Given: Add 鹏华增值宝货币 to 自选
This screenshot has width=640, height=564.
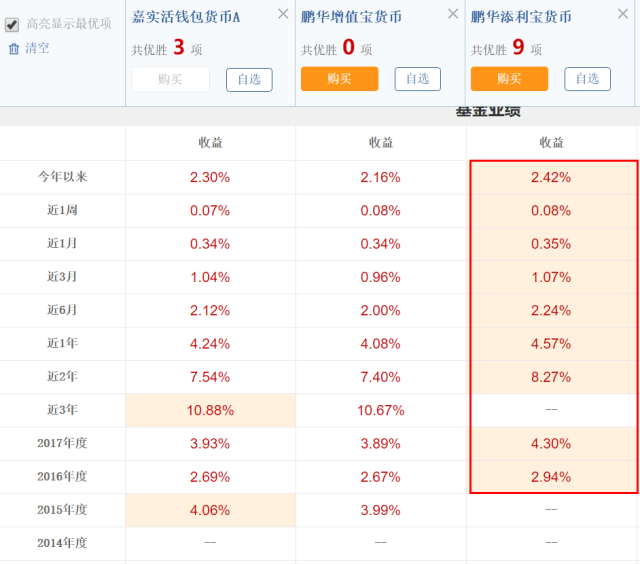Looking at the screenshot, I should point(418,79).
